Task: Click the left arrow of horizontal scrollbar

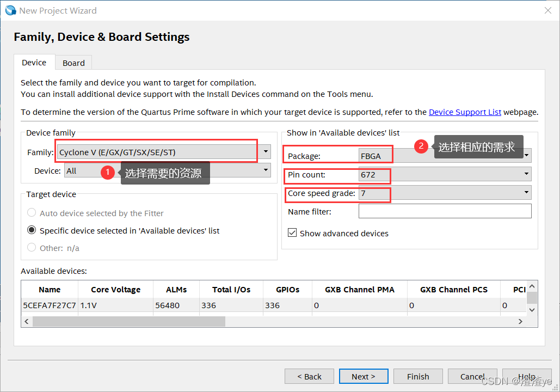Action: coord(27,322)
